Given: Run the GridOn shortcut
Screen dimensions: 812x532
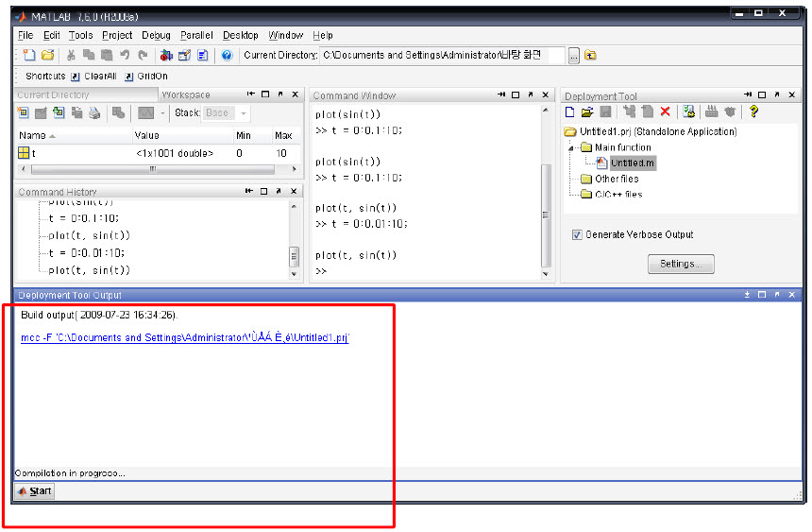Looking at the screenshot, I should tap(146, 77).
